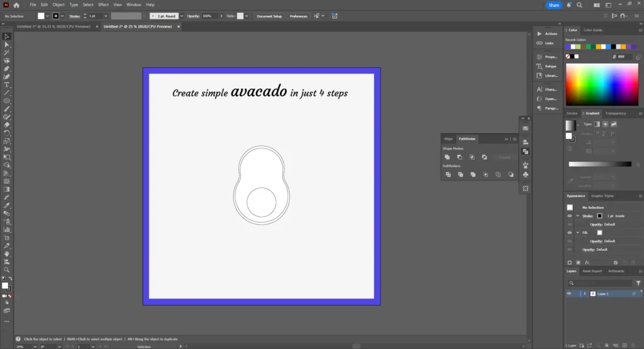Click inside the color spectrum picker
The width and height of the screenshot is (644, 349).
coord(602,85)
